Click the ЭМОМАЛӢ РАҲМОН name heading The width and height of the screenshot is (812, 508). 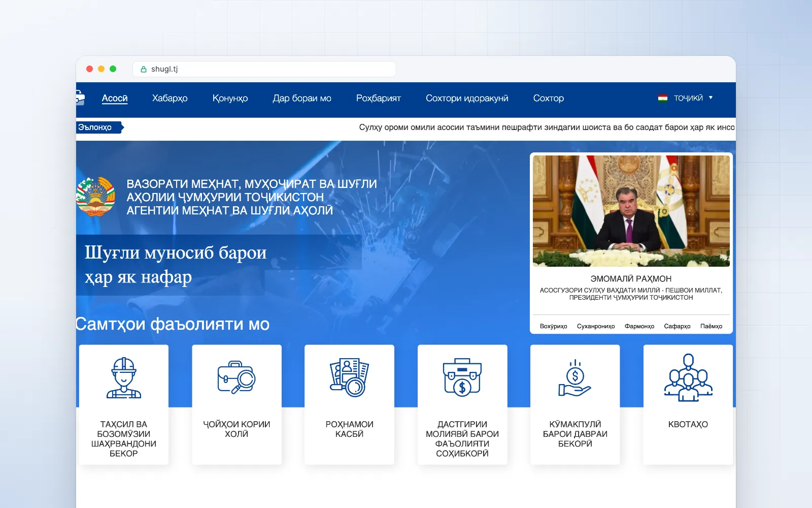(631, 279)
